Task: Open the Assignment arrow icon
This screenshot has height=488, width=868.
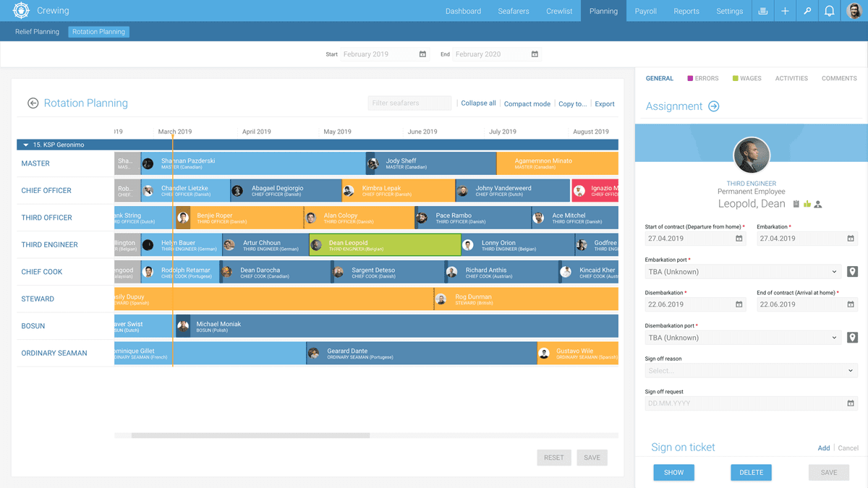Action: click(x=713, y=106)
